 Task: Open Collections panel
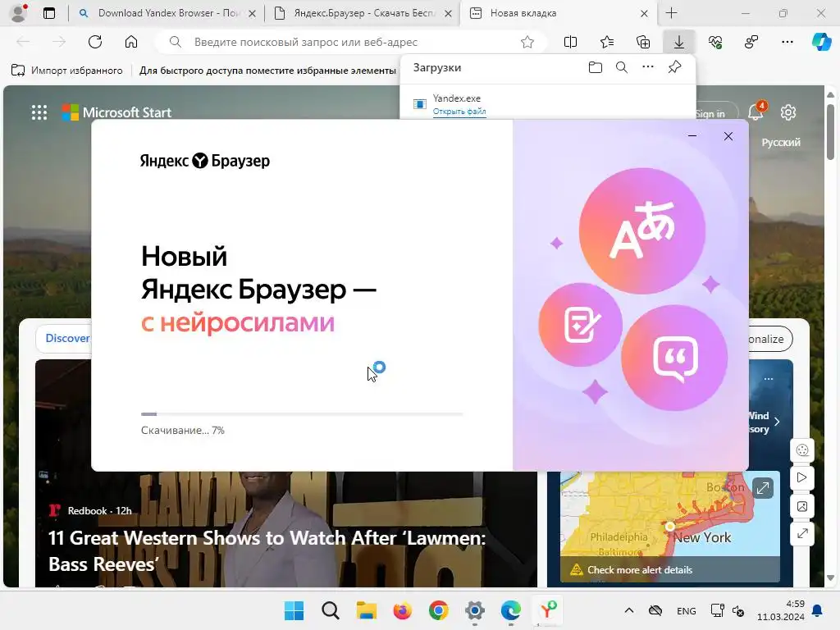(x=643, y=42)
